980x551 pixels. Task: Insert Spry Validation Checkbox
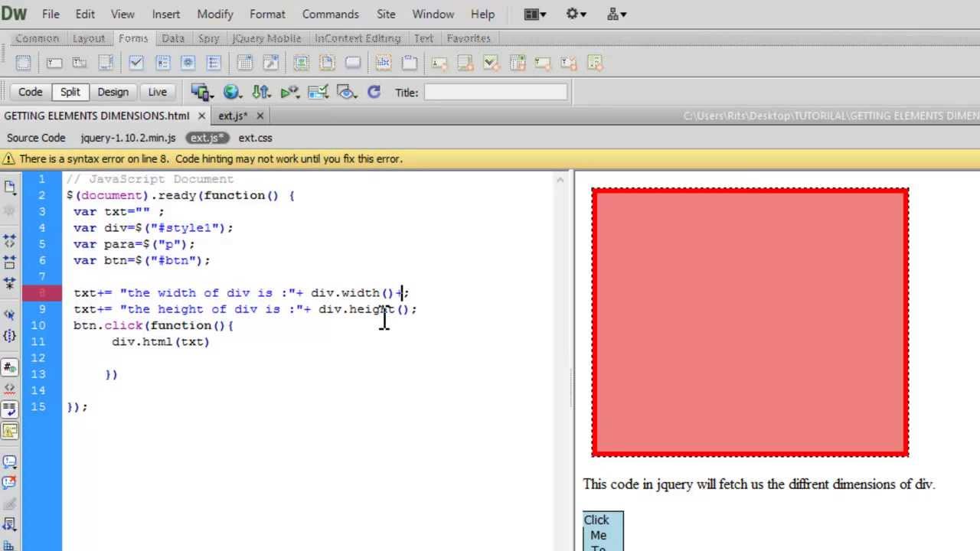(491, 63)
